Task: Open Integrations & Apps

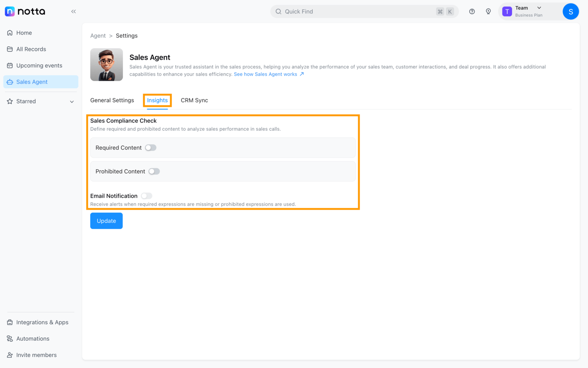Action: [x=41, y=322]
